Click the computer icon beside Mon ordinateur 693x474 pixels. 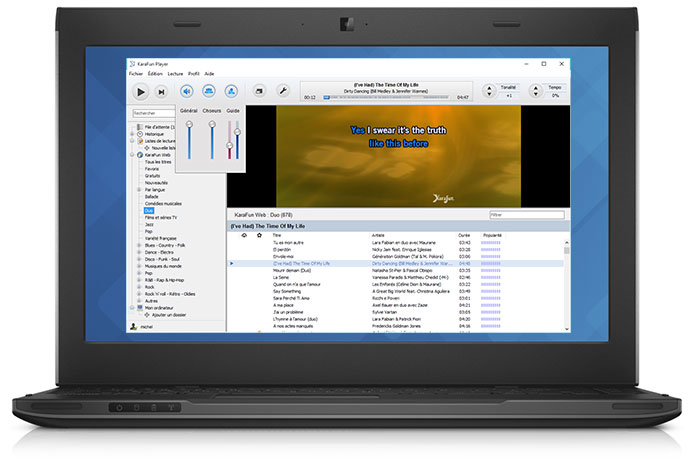click(x=140, y=308)
